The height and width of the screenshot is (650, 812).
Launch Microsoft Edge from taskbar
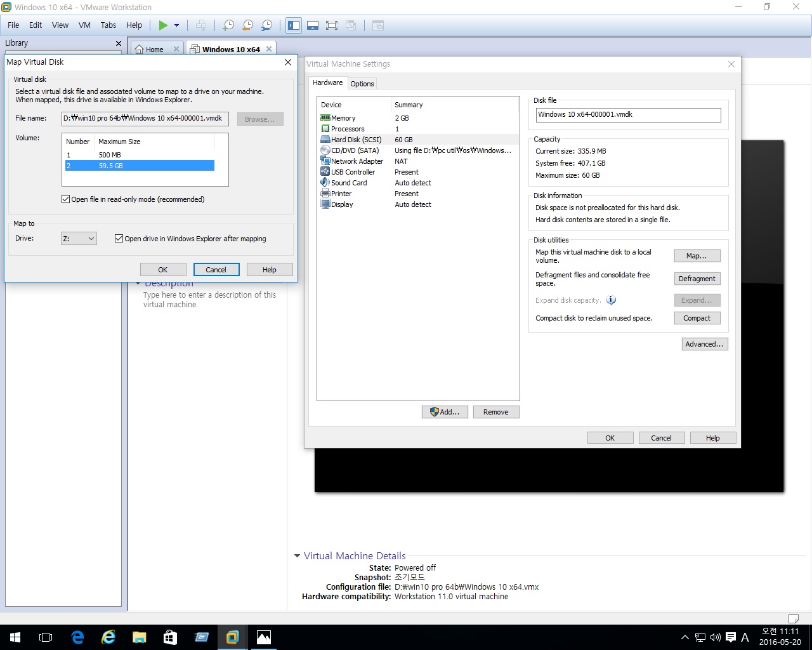77,637
